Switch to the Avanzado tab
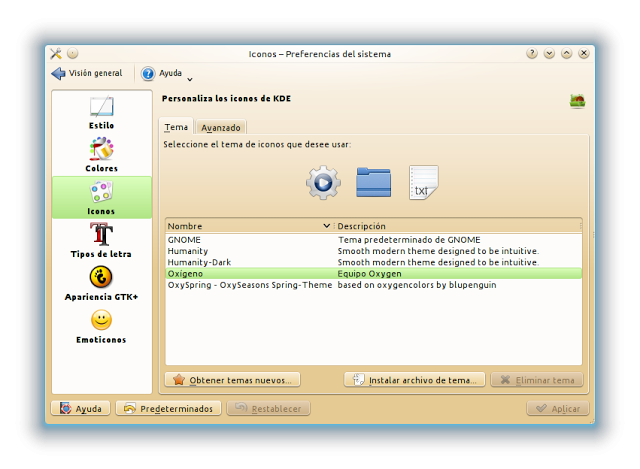Image resolution: width=640 pixels, height=469 pixels. click(221, 128)
